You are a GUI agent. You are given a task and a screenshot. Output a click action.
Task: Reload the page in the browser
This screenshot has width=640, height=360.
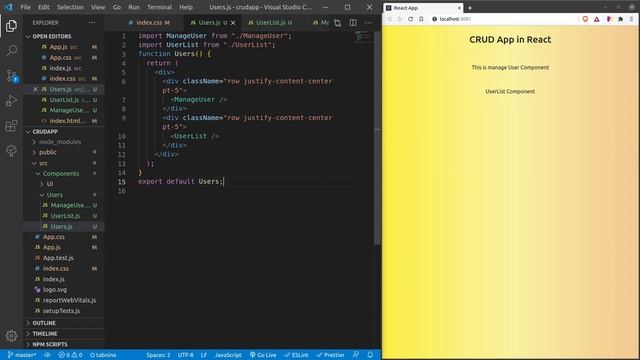[411, 19]
